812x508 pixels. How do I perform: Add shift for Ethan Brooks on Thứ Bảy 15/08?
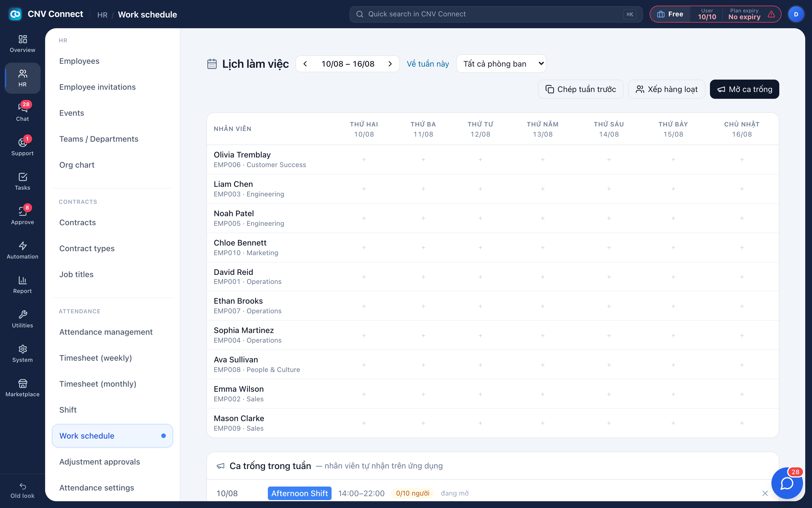[673, 306]
